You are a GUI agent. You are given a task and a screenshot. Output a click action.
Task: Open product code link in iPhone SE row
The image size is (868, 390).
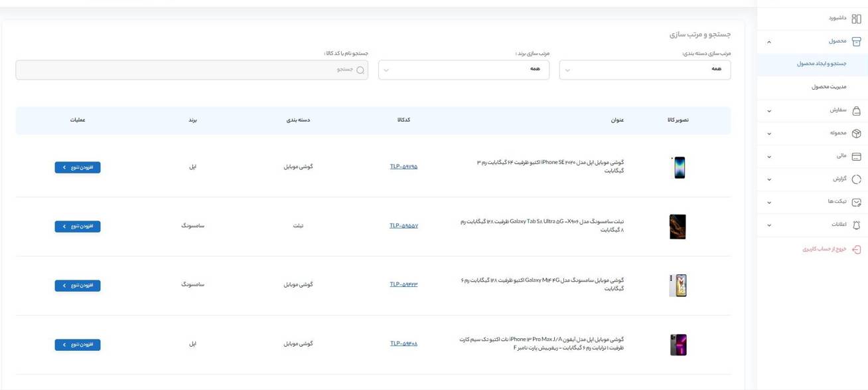(403, 167)
